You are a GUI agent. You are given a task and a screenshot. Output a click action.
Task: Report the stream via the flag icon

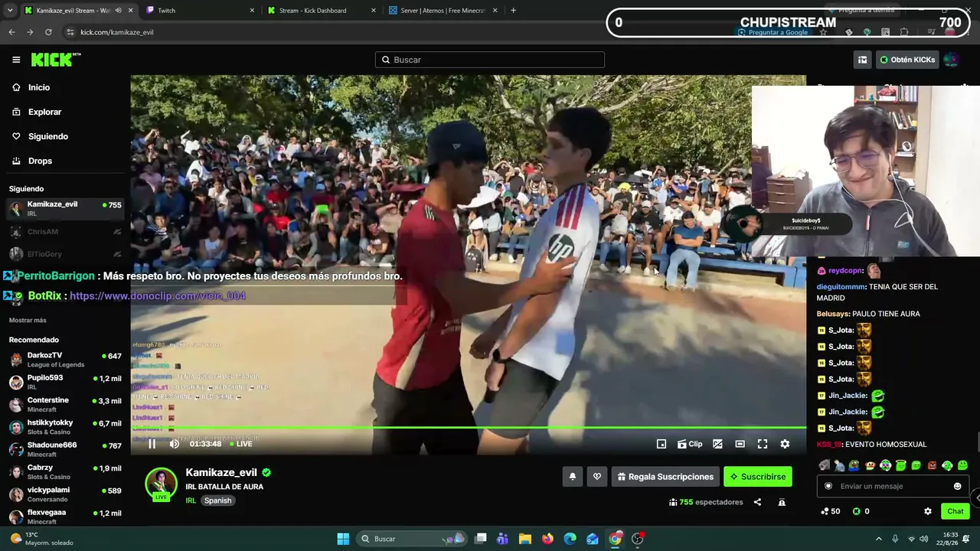tap(782, 502)
